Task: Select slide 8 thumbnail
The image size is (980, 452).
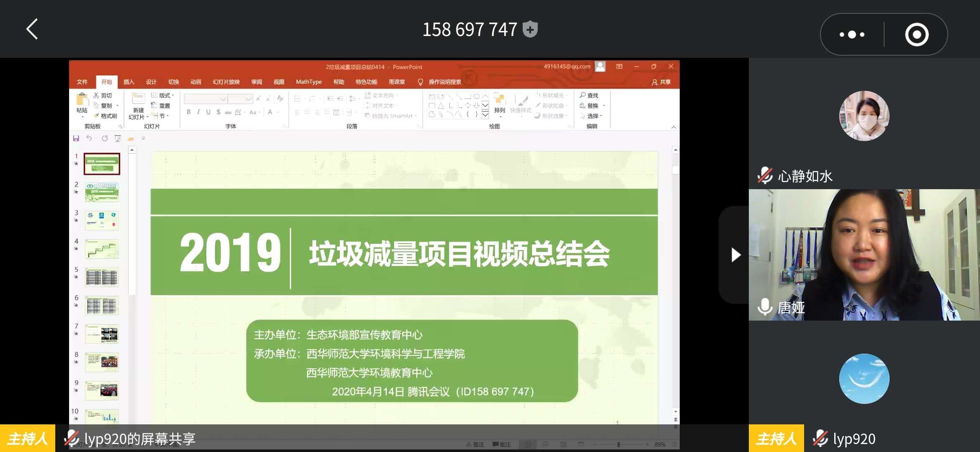Action: coord(102,362)
